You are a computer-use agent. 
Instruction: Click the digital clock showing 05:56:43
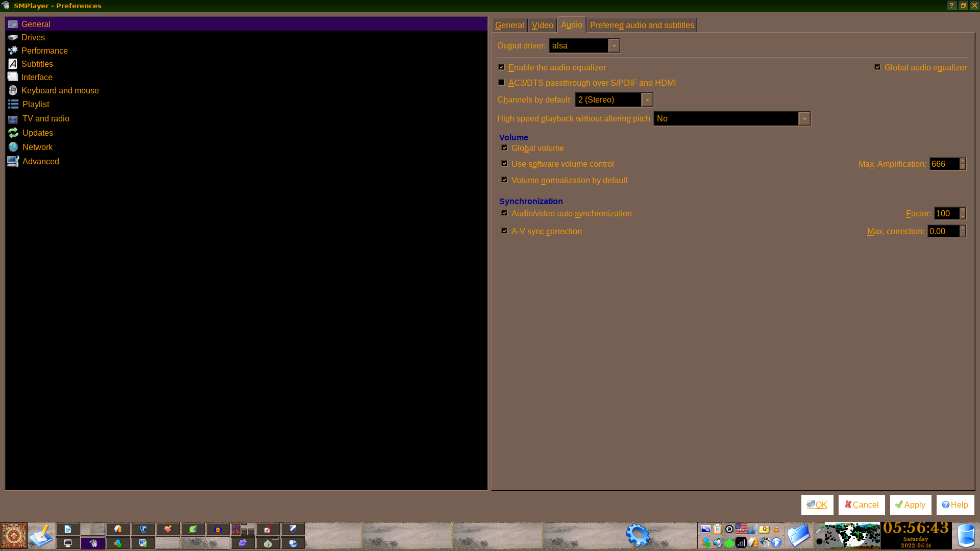(x=916, y=528)
